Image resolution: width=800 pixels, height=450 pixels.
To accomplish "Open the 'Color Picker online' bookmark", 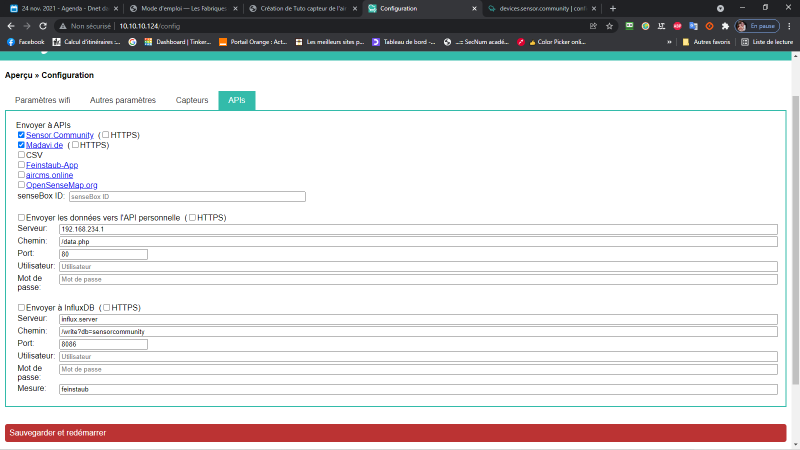I will pos(552,42).
